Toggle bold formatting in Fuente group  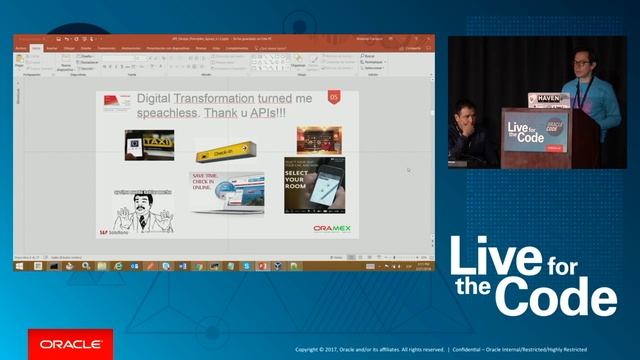(104, 66)
